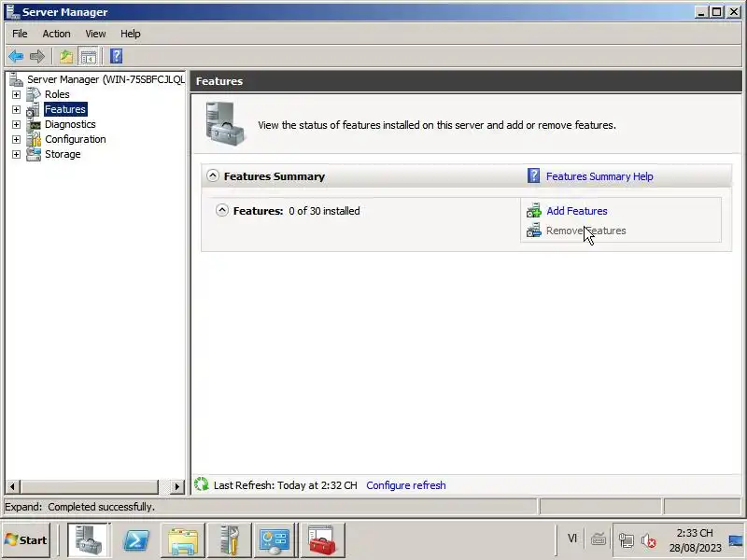The width and height of the screenshot is (747, 560).
Task: Click the Server Manager taskbar icon
Action: point(89,539)
